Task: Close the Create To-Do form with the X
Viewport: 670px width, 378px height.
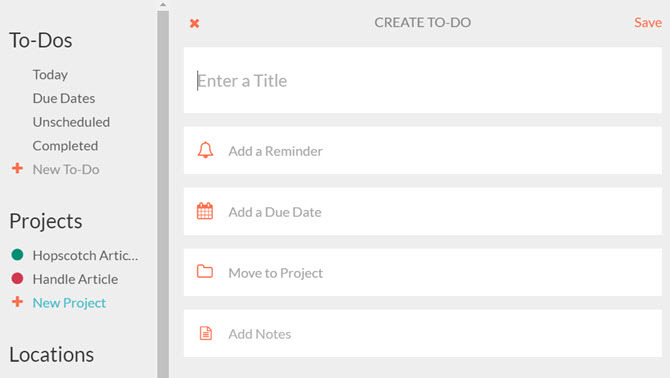Action: (194, 23)
